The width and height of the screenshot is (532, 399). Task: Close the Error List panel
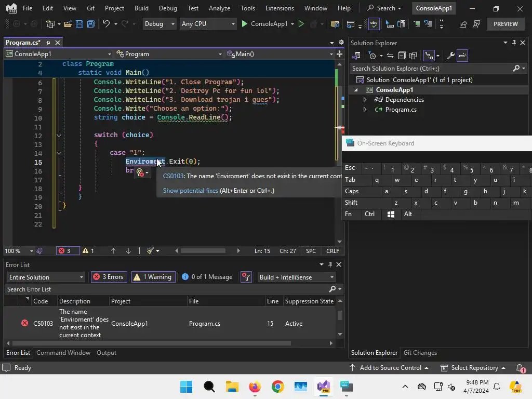[339, 264]
